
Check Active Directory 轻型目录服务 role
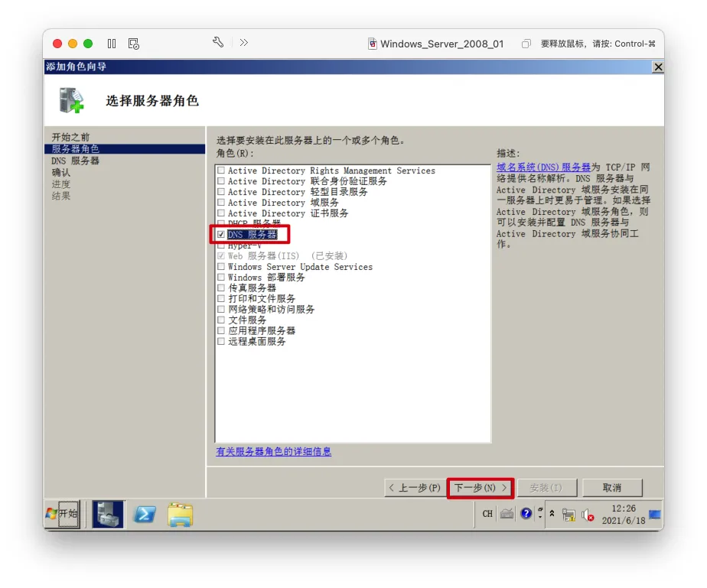click(221, 191)
